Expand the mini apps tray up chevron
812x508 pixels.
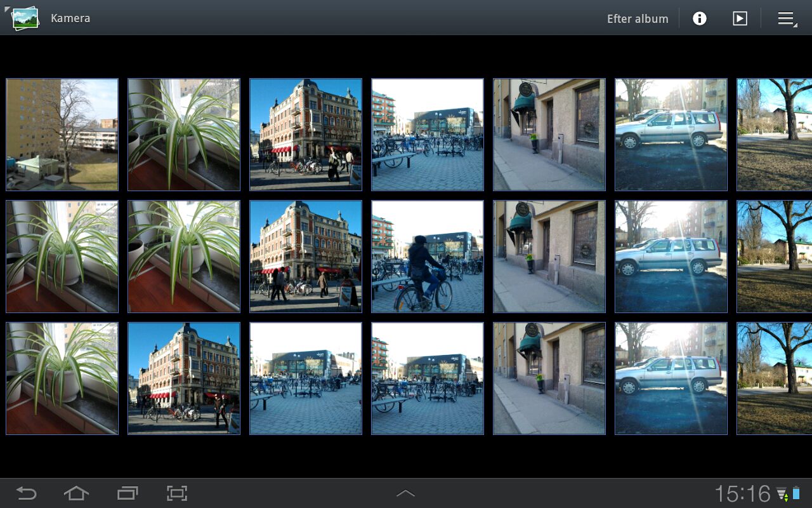[405, 493]
